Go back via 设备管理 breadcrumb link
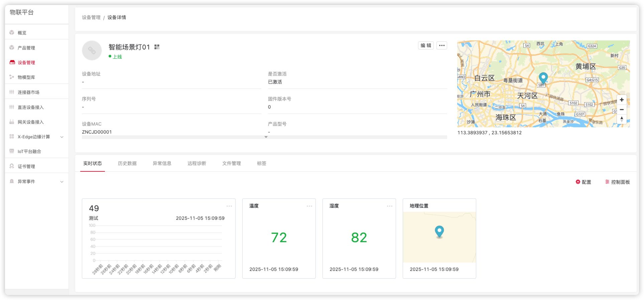The width and height of the screenshot is (644, 300). tap(91, 17)
